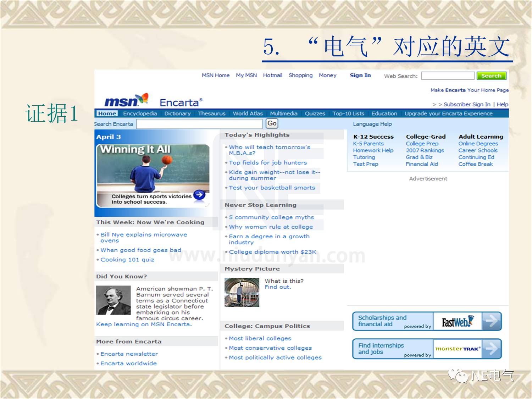Open the Grad & Biz link
The image size is (532, 399).
419,157
